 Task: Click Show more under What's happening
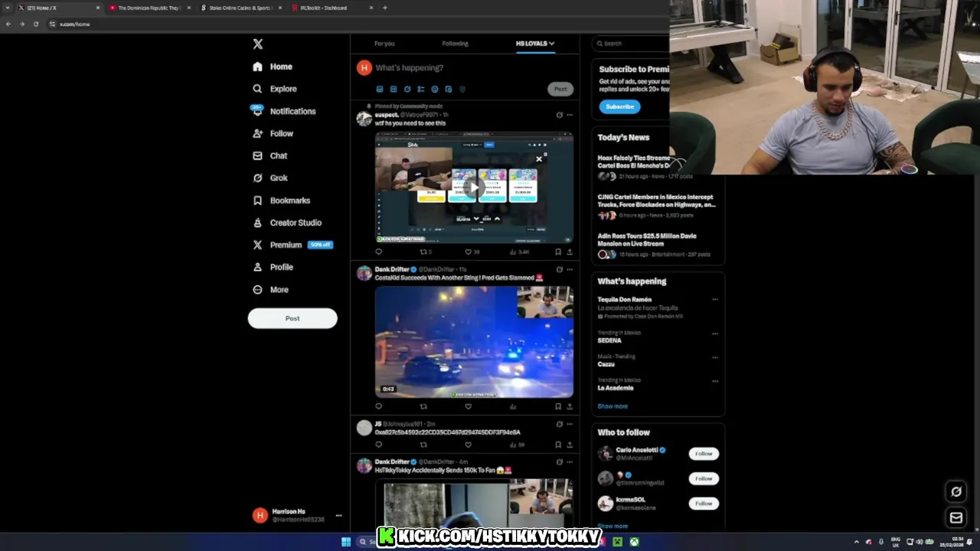(612, 406)
